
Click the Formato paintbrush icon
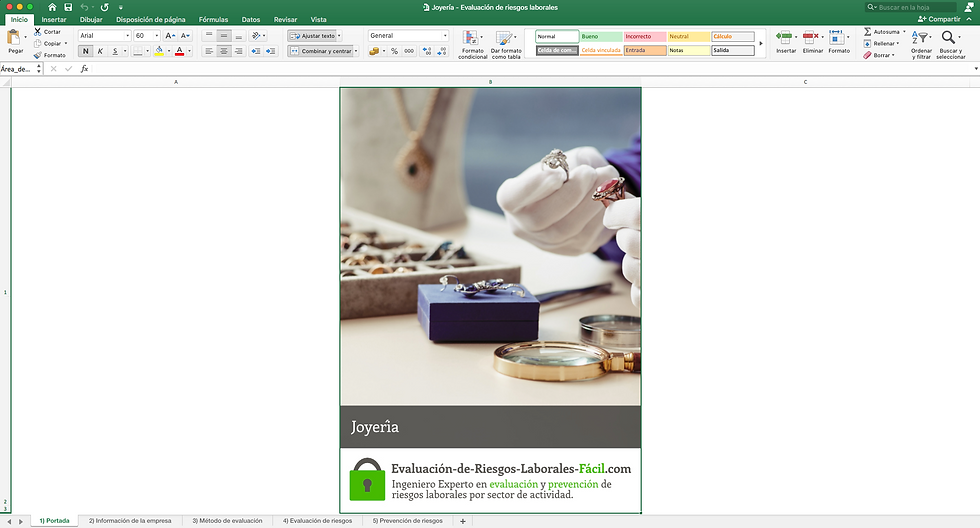point(38,55)
